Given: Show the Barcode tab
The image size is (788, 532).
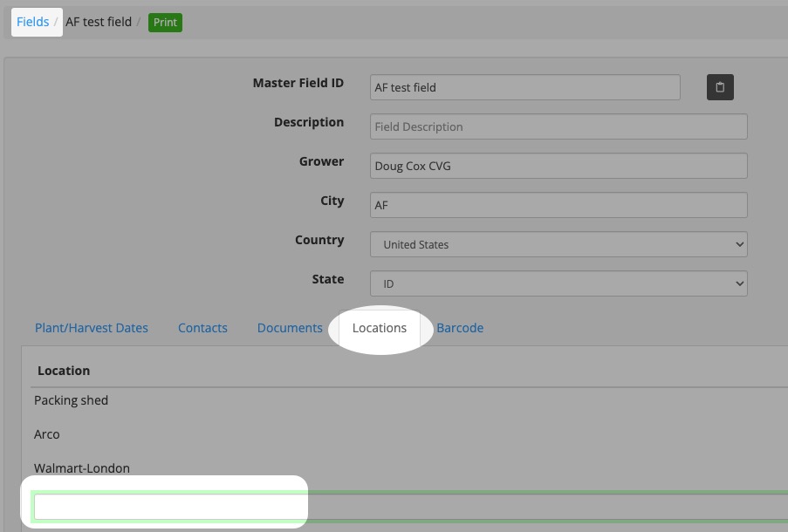Looking at the screenshot, I should (x=460, y=328).
